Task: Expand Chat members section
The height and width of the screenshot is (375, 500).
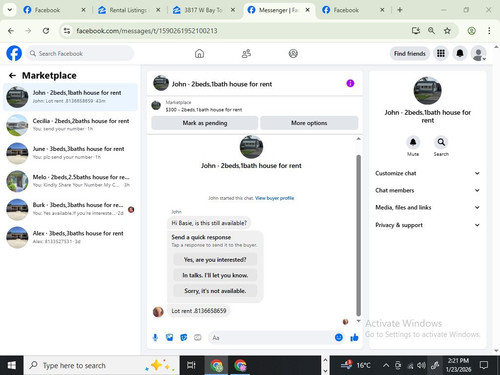Action: click(x=428, y=190)
